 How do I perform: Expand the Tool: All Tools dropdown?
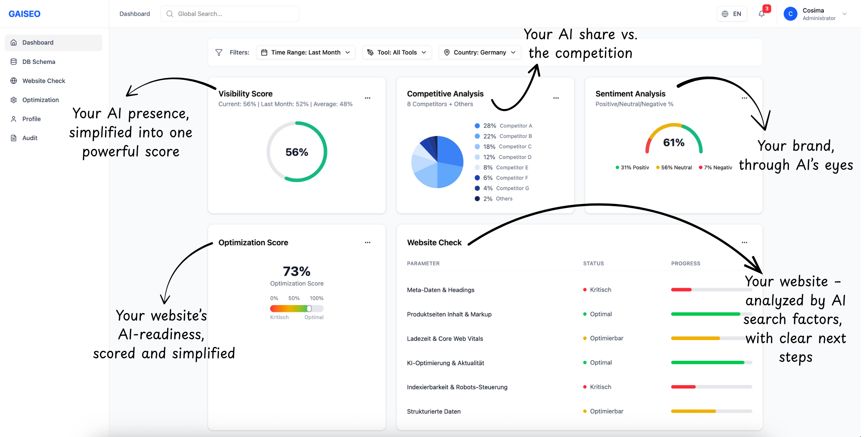coord(397,52)
